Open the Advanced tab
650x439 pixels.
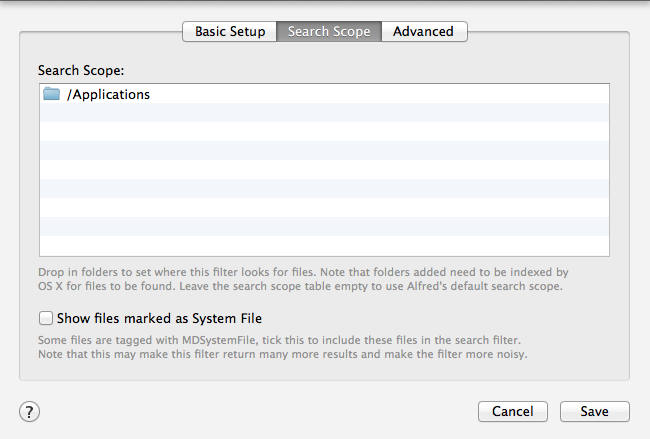tap(424, 32)
